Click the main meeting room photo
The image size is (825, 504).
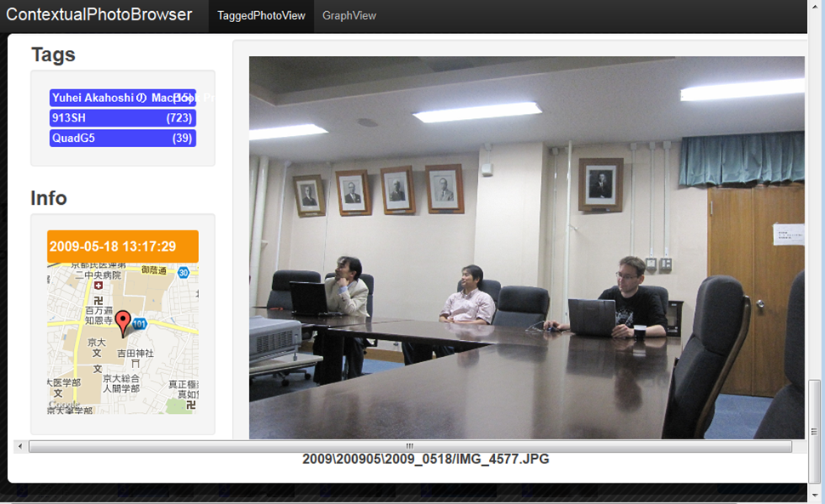(526, 247)
